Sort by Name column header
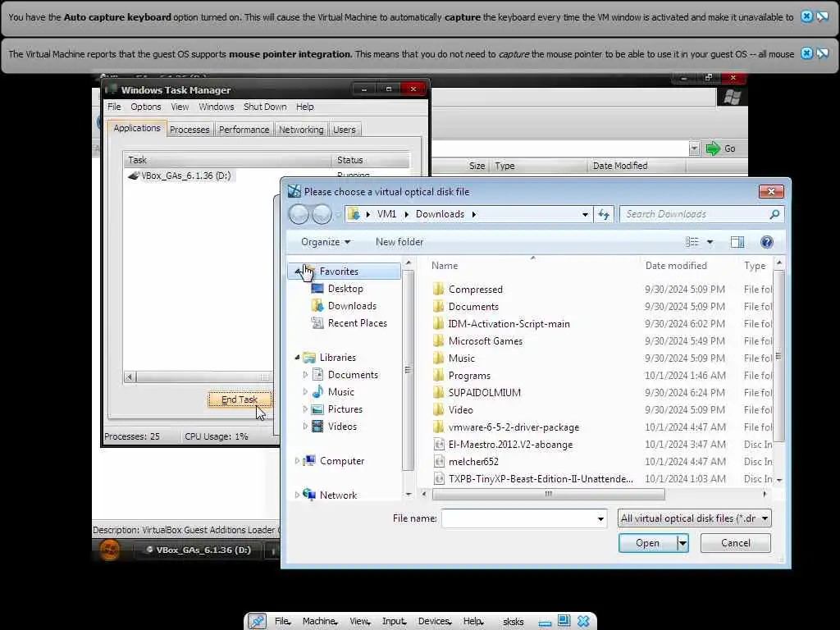This screenshot has width=840, height=630. tap(445, 266)
